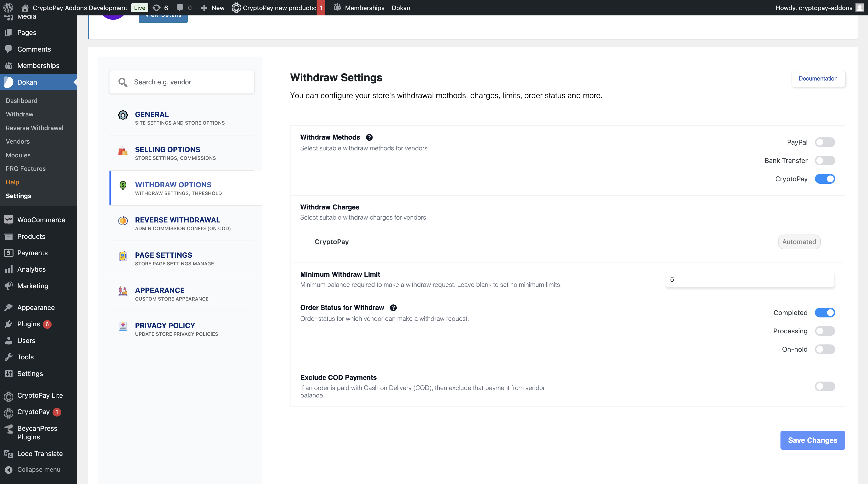Click the search magnifier icon in settings

click(x=123, y=82)
